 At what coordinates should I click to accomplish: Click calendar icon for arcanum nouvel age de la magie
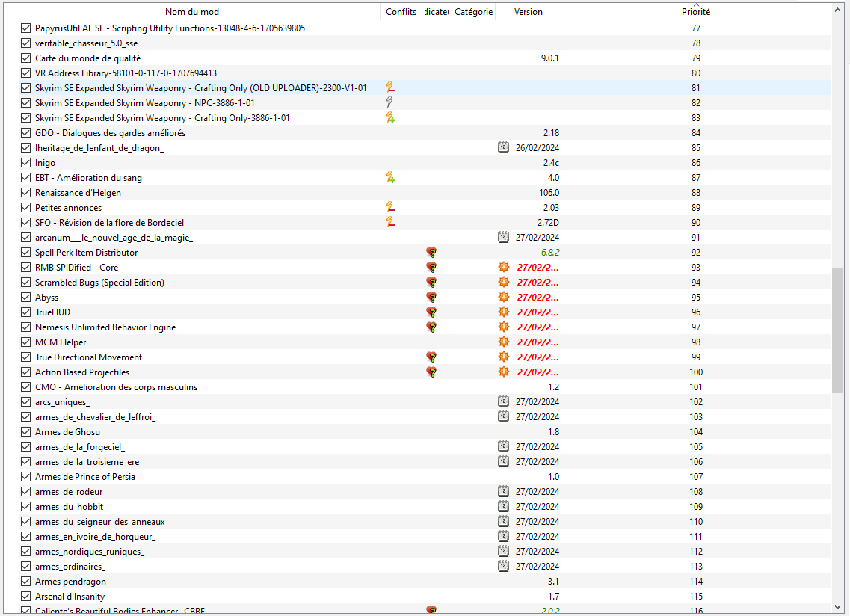click(x=504, y=237)
